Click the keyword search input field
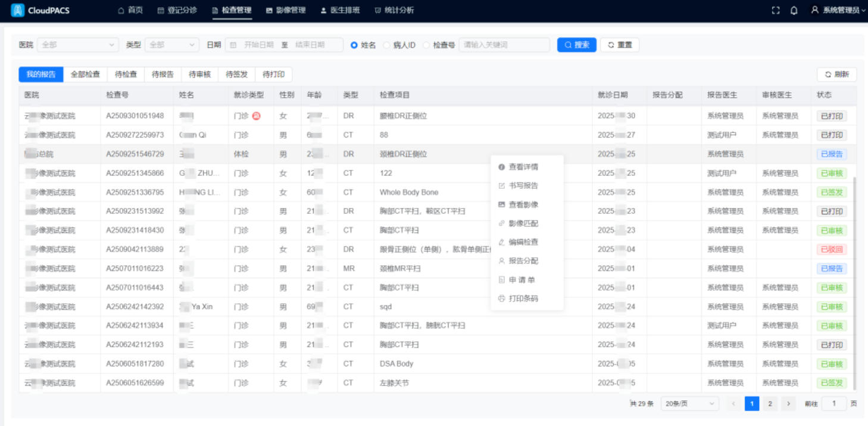 click(x=504, y=45)
